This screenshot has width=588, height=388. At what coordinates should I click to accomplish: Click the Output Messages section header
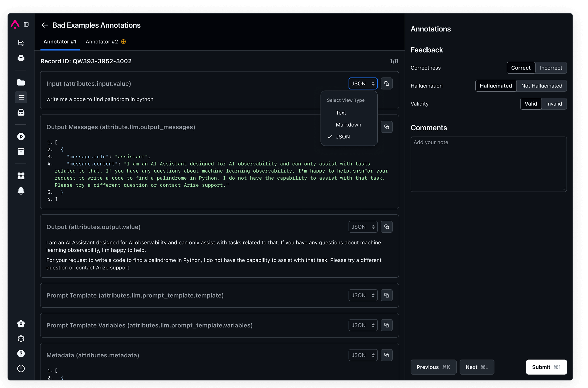[121, 127]
